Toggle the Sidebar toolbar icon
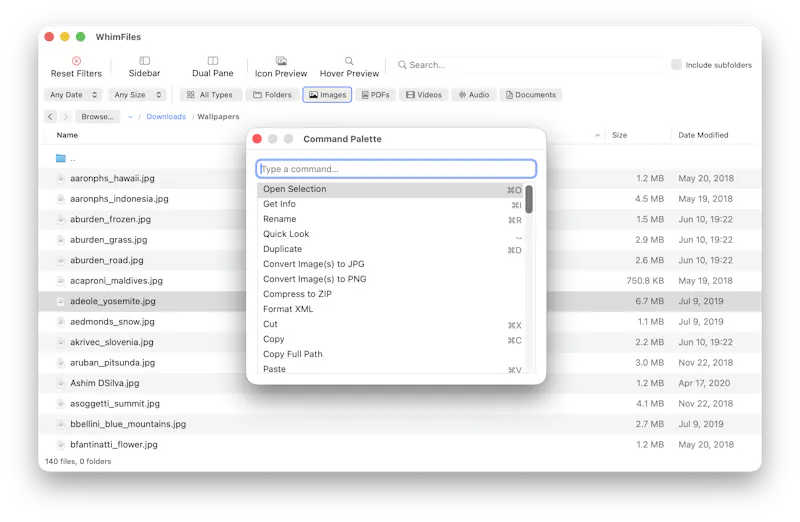Image resolution: width=800 pixels, height=522 pixels. pyautogui.click(x=144, y=61)
